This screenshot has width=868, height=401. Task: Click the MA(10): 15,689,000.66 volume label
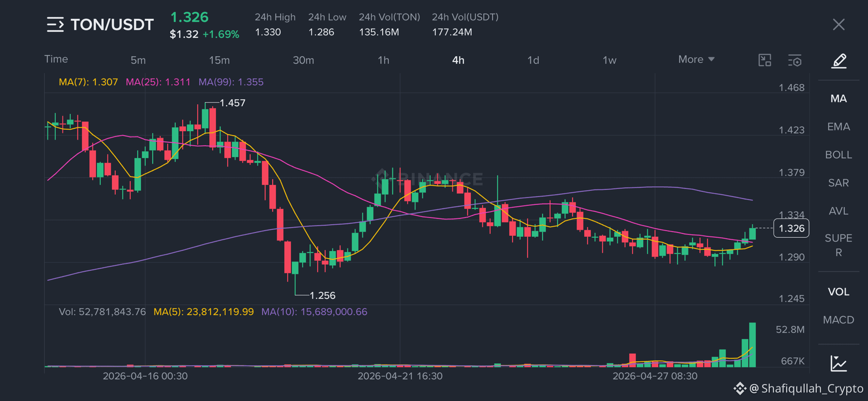314,312
